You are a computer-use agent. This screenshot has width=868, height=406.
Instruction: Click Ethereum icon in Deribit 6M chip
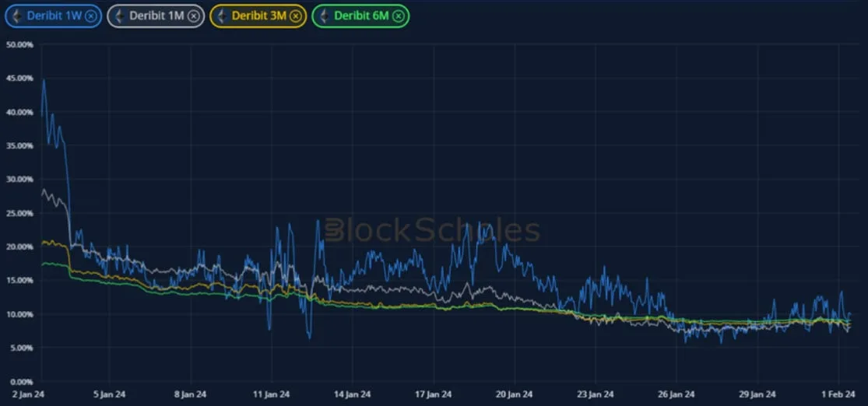point(325,16)
